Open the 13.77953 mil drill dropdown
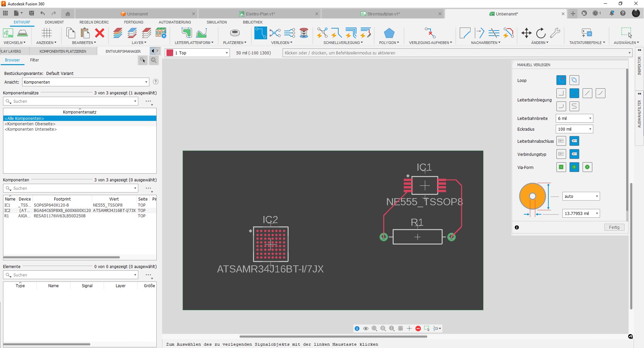Image resolution: width=644 pixels, height=348 pixels. click(581, 213)
